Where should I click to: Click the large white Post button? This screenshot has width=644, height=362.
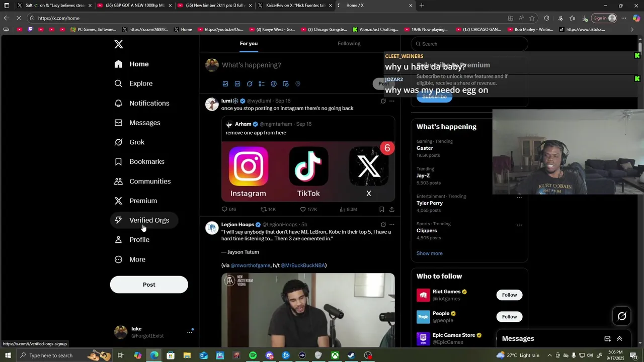(149, 285)
